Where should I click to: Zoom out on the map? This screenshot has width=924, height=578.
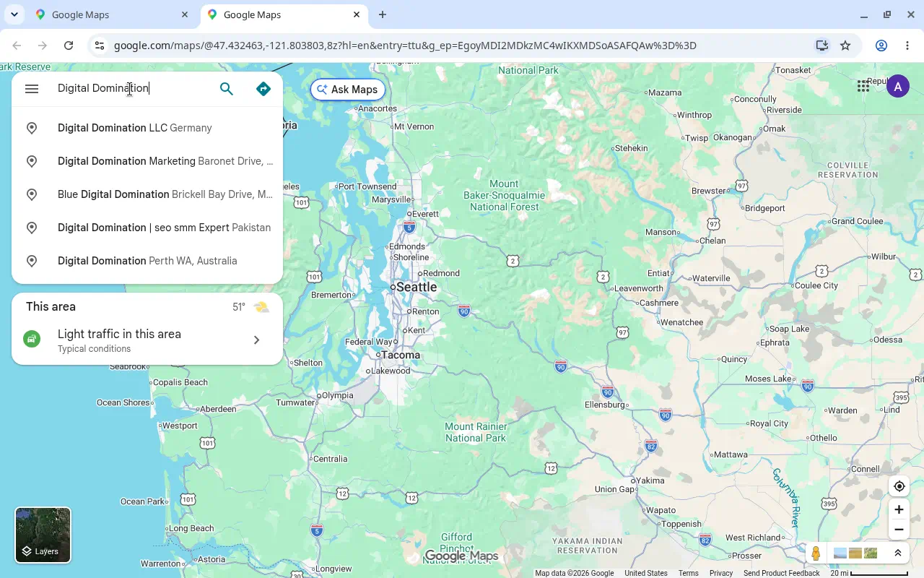pos(899,530)
